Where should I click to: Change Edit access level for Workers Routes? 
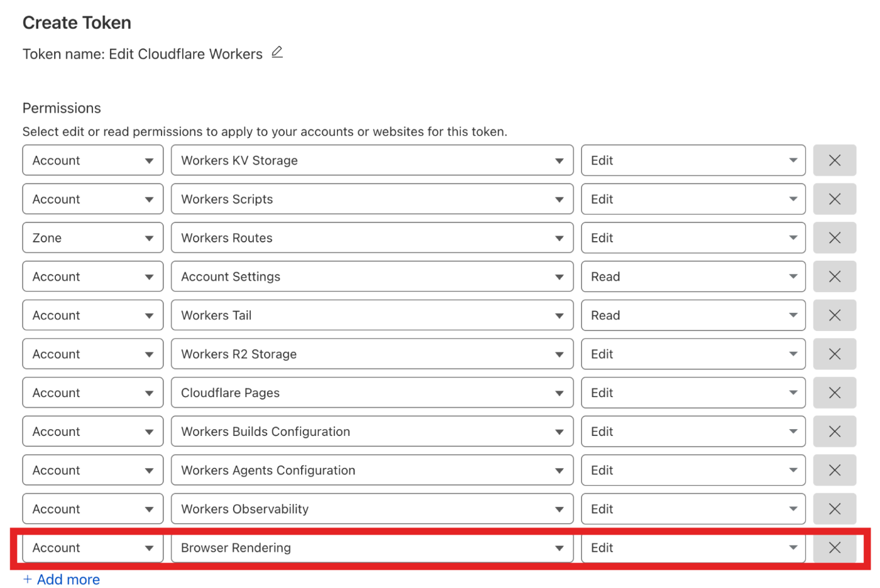[x=693, y=238]
